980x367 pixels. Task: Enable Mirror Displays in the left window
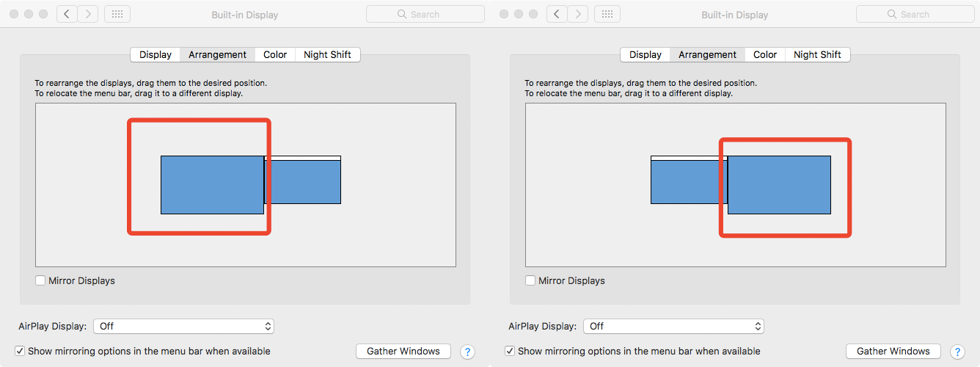40,280
